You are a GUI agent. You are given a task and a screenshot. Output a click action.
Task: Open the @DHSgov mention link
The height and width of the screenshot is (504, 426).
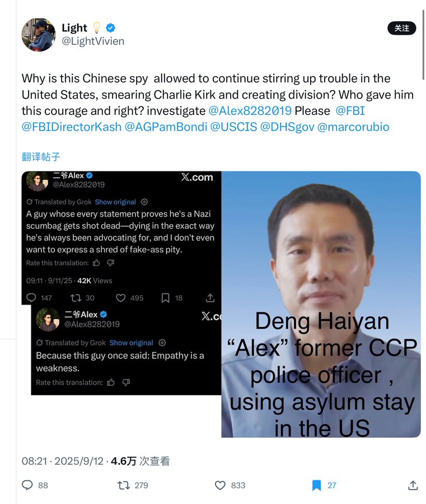point(287,127)
